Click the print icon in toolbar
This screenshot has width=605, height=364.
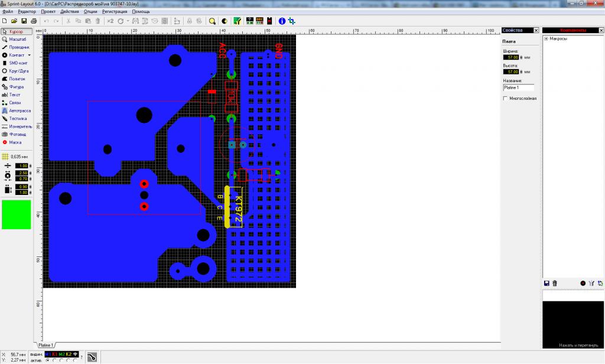coord(33,21)
